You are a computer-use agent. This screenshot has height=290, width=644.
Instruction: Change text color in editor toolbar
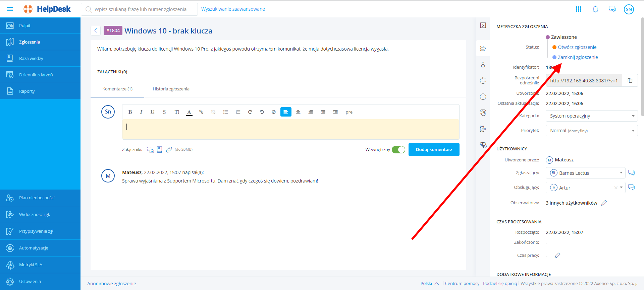(x=189, y=112)
